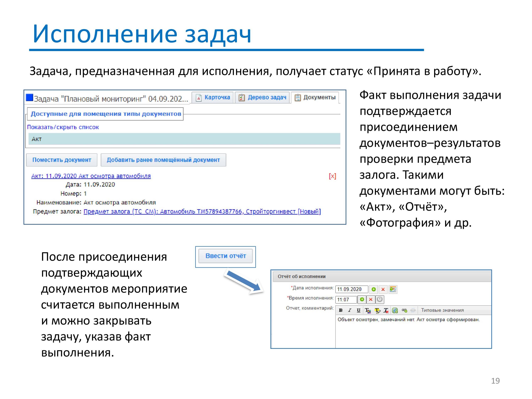Click the Отчёт об исполнении panel header
Screen dimensions: 532x399
pyautogui.click(x=382, y=277)
